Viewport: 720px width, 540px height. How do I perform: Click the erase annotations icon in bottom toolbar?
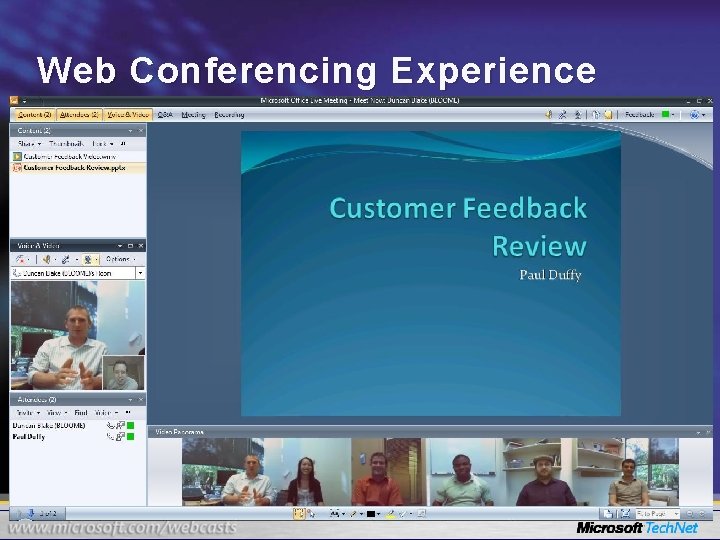coord(422,514)
